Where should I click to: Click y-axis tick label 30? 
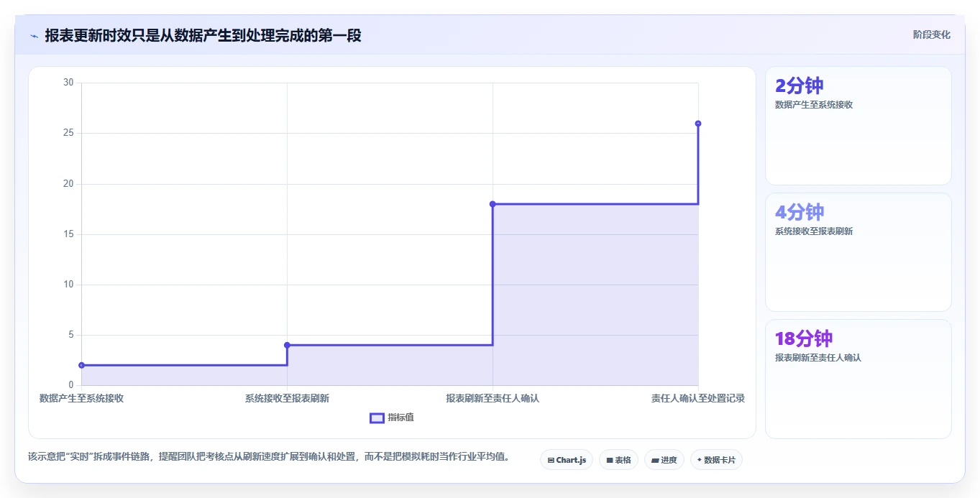point(69,83)
